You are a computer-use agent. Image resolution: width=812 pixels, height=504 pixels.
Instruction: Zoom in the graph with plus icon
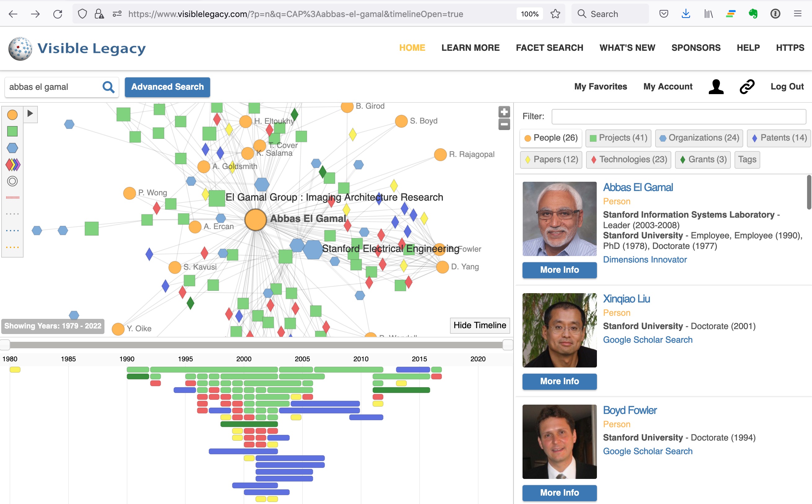pos(504,112)
